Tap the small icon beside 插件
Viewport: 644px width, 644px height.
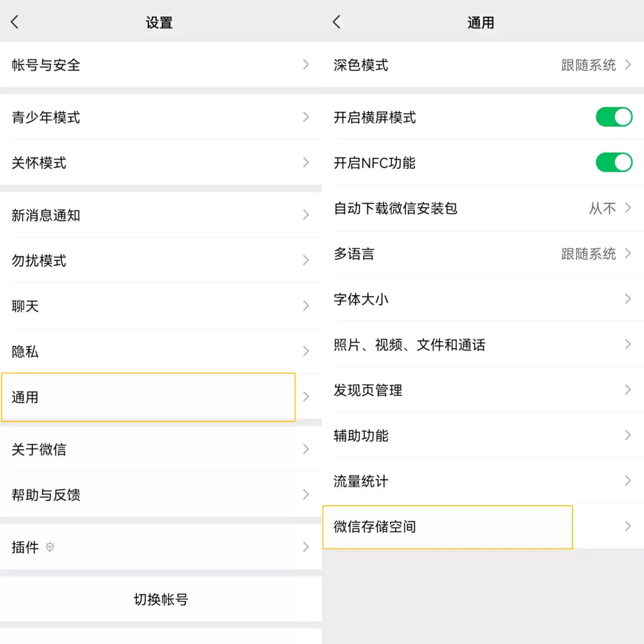pyautogui.click(x=50, y=547)
